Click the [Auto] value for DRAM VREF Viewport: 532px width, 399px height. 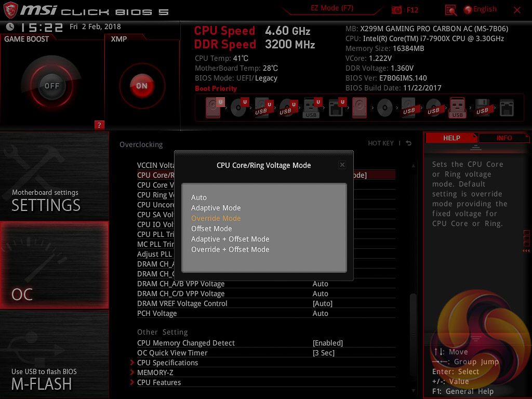322,303
